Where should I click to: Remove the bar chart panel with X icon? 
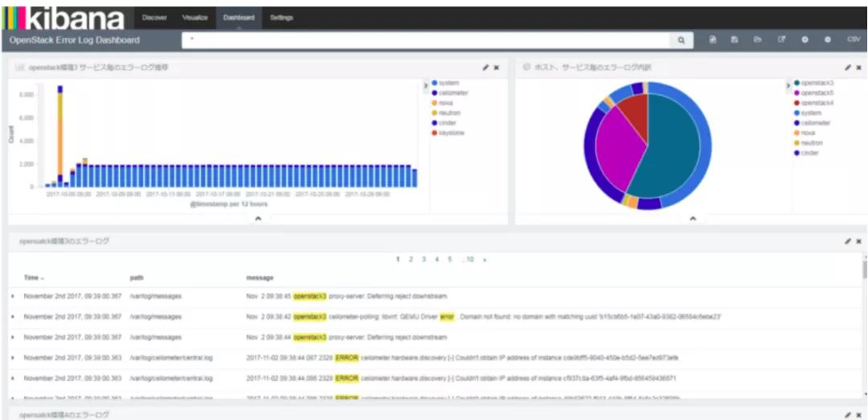click(496, 68)
